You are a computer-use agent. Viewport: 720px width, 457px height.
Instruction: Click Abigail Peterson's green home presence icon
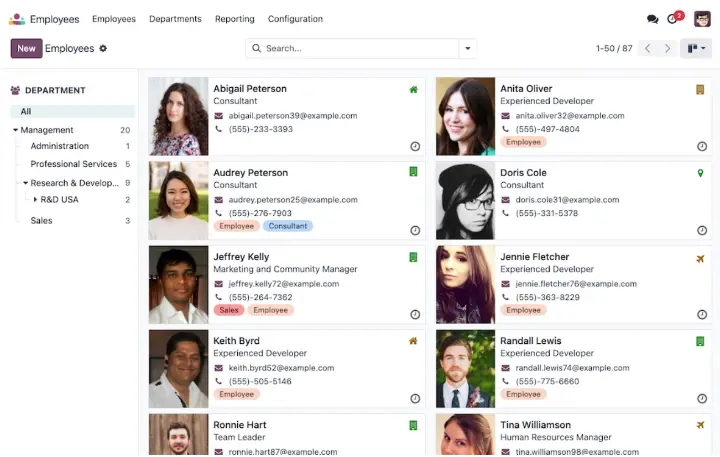pos(413,89)
